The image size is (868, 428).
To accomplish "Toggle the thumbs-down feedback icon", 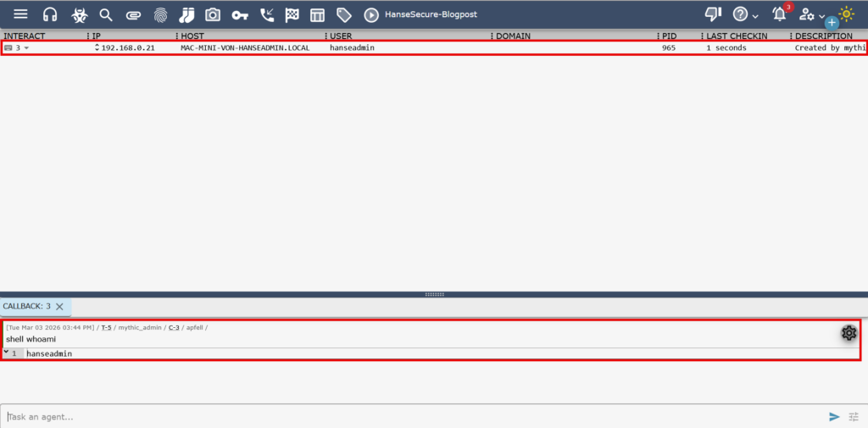I will (713, 14).
